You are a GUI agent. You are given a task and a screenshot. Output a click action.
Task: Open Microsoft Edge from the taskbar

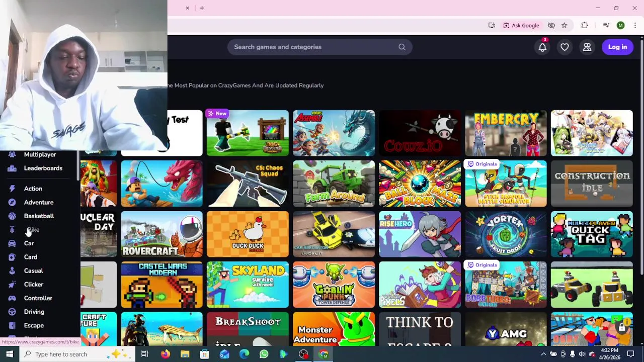click(x=244, y=354)
